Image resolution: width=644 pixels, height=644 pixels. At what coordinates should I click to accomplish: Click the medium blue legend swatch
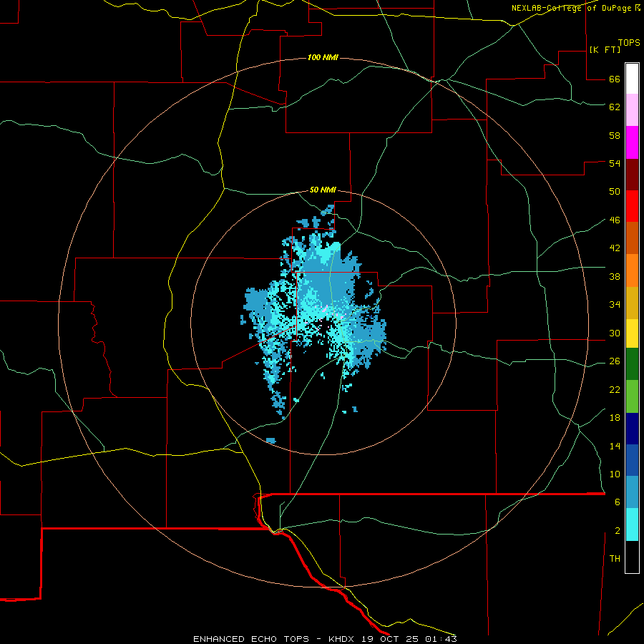coord(632,460)
